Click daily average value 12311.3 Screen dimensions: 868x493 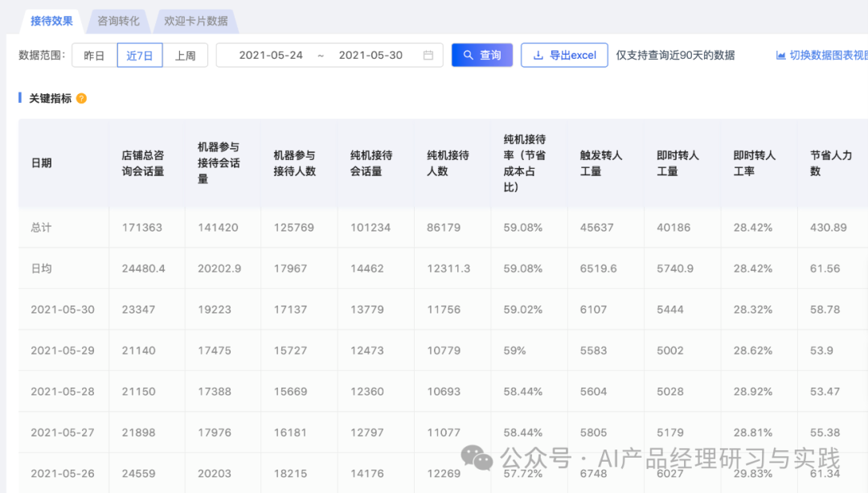[448, 269]
